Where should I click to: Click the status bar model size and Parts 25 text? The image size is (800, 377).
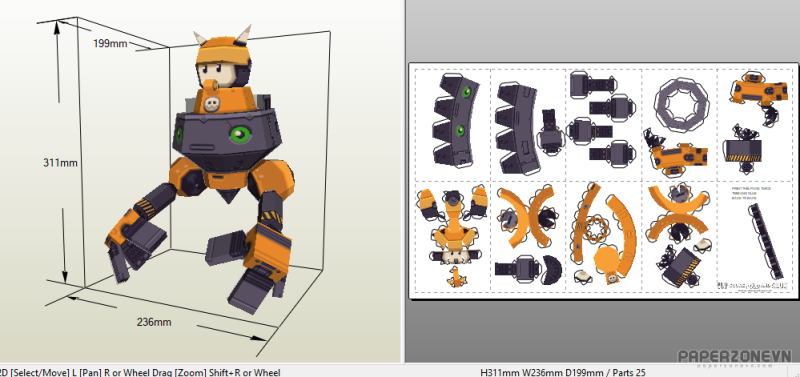563,372
